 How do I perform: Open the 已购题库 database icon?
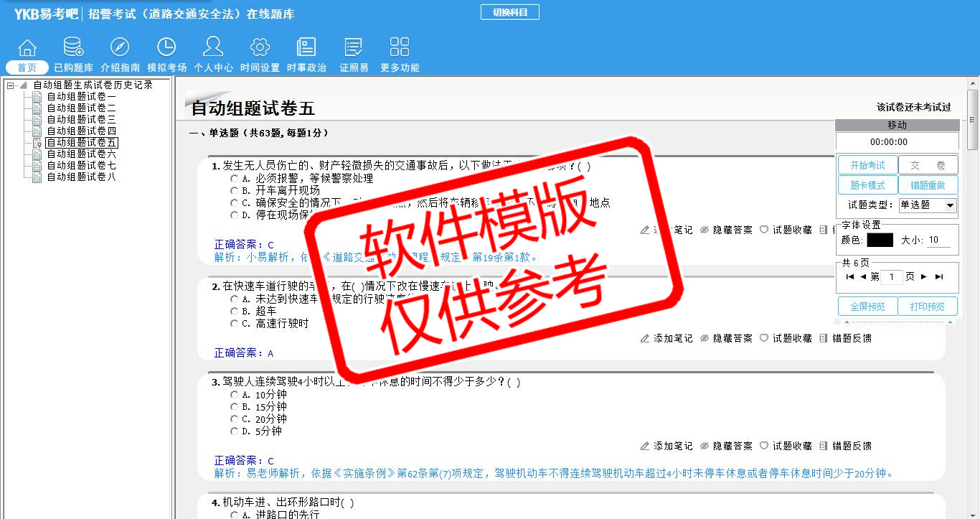(x=73, y=47)
